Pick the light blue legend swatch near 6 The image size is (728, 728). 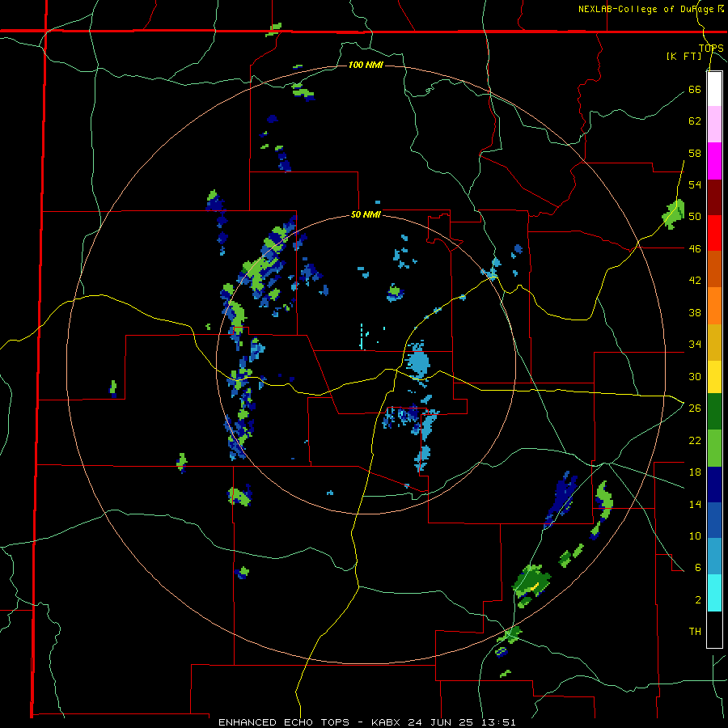click(714, 557)
